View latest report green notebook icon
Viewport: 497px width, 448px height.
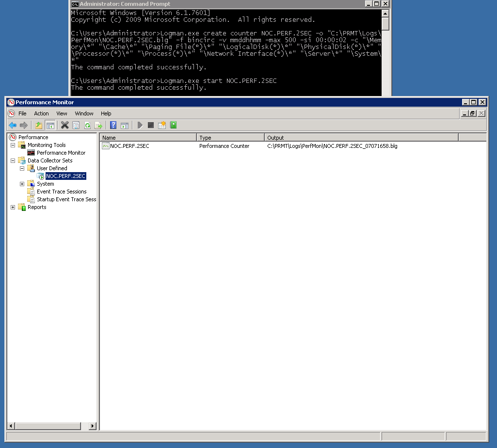point(174,125)
